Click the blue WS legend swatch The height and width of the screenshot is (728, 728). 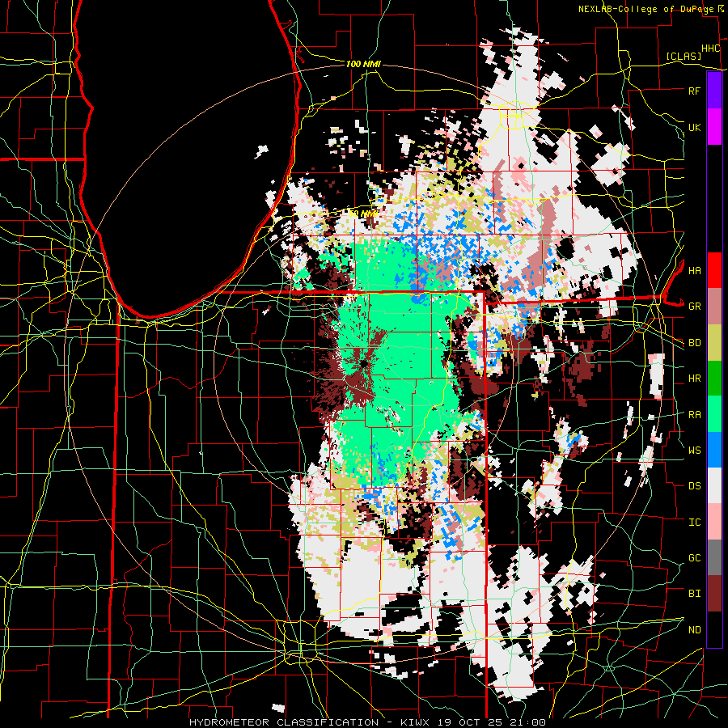pyautogui.click(x=714, y=450)
